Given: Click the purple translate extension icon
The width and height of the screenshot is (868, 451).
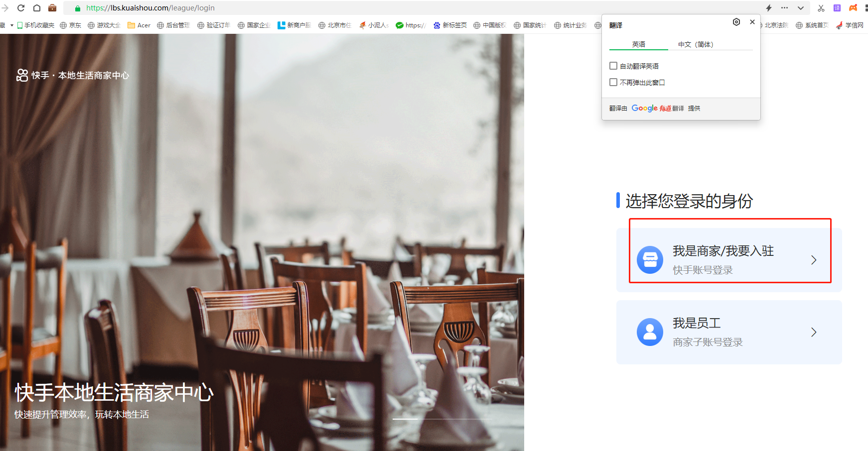Looking at the screenshot, I should (837, 8).
